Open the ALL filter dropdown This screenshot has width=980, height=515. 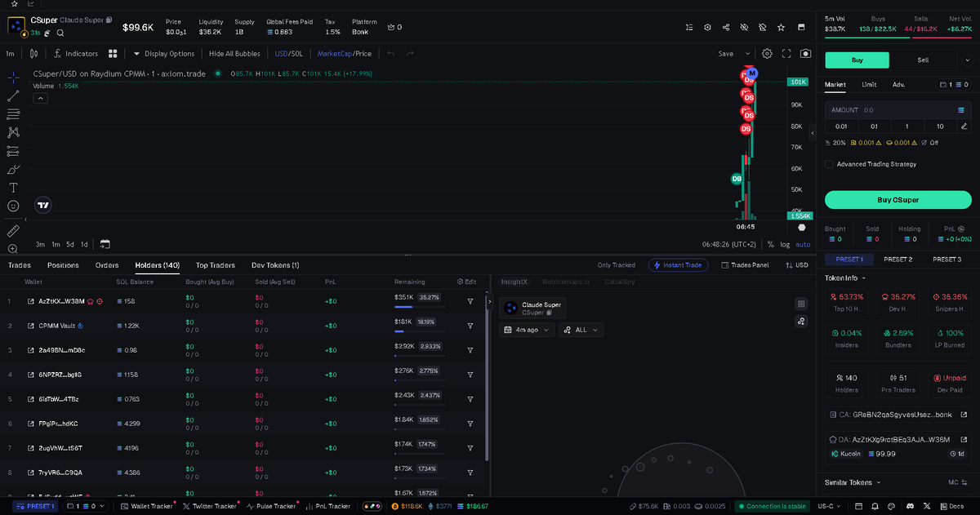click(581, 330)
